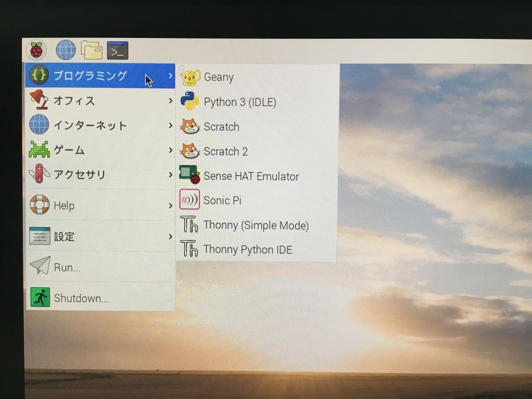
Task: Click the Python 3 (IDLE) logo icon
Action: (x=190, y=101)
